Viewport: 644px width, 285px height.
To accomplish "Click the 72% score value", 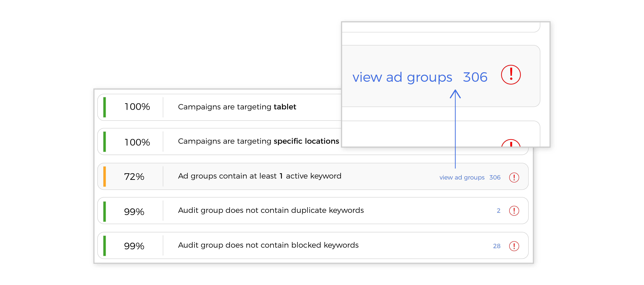I will [x=134, y=177].
